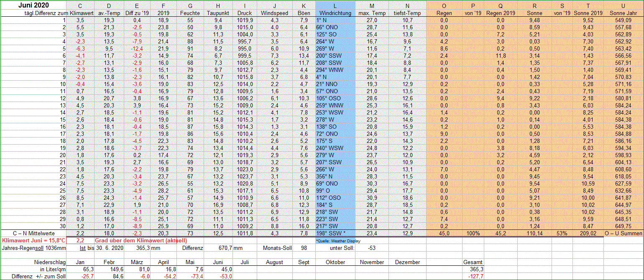Image resolution: width=644 pixels, height=280 pixels.
Task: Click the 'Niederschlag' row label
Action: [50, 262]
